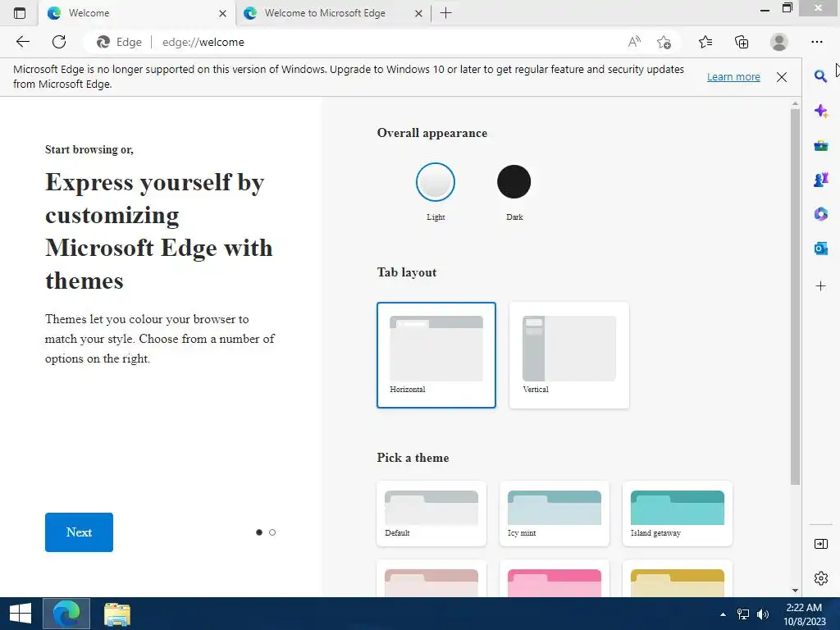Open the Collections icon
Image resolution: width=840 pixels, height=630 pixels.
click(742, 42)
